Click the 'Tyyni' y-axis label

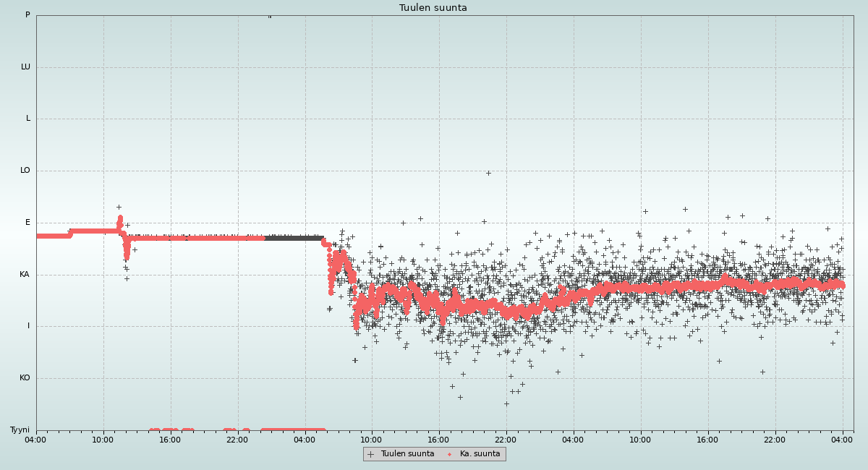[20, 430]
